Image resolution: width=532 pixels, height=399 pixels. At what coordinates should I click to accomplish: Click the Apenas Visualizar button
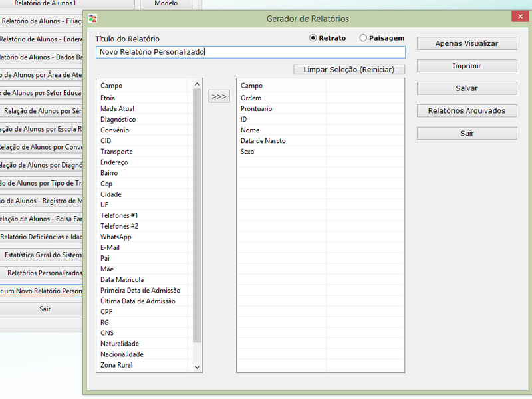[466, 43]
